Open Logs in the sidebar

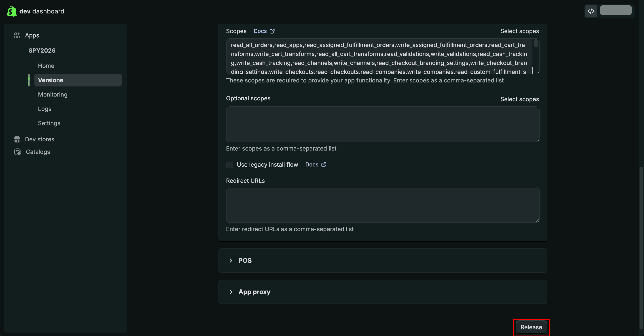(44, 109)
